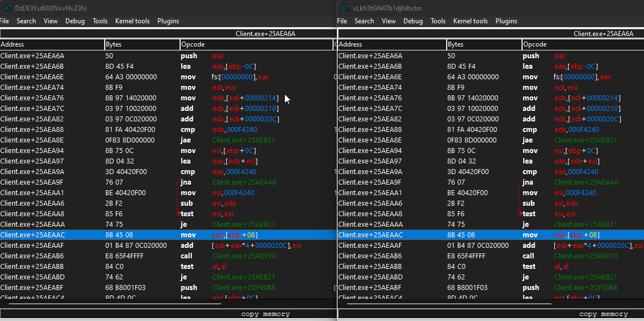The image size is (644, 321).
Task: Open the View menu
Action: click(50, 21)
